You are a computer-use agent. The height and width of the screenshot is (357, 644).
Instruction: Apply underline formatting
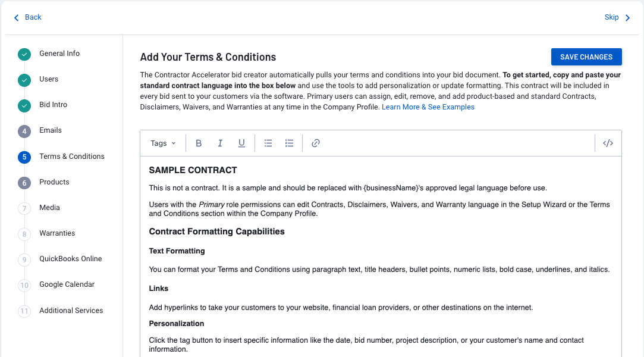click(241, 143)
